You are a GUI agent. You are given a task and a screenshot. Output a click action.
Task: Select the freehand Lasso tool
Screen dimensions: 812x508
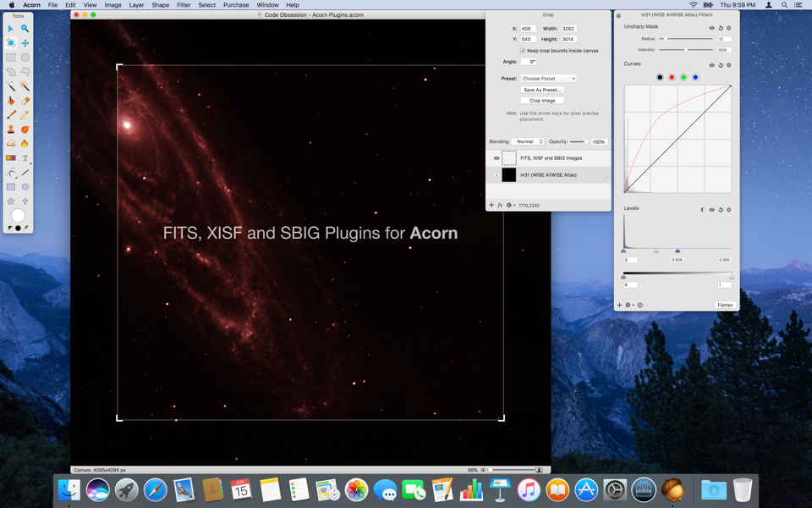[x=11, y=71]
